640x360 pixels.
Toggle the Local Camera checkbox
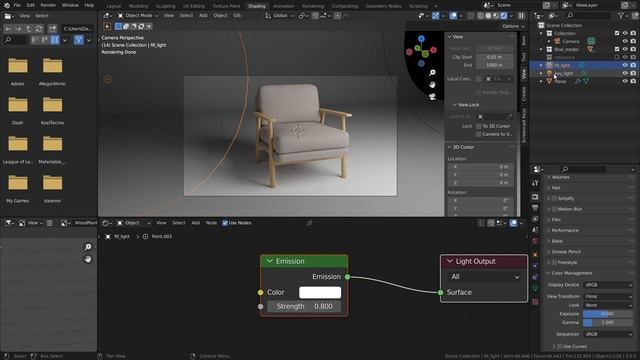(x=479, y=79)
